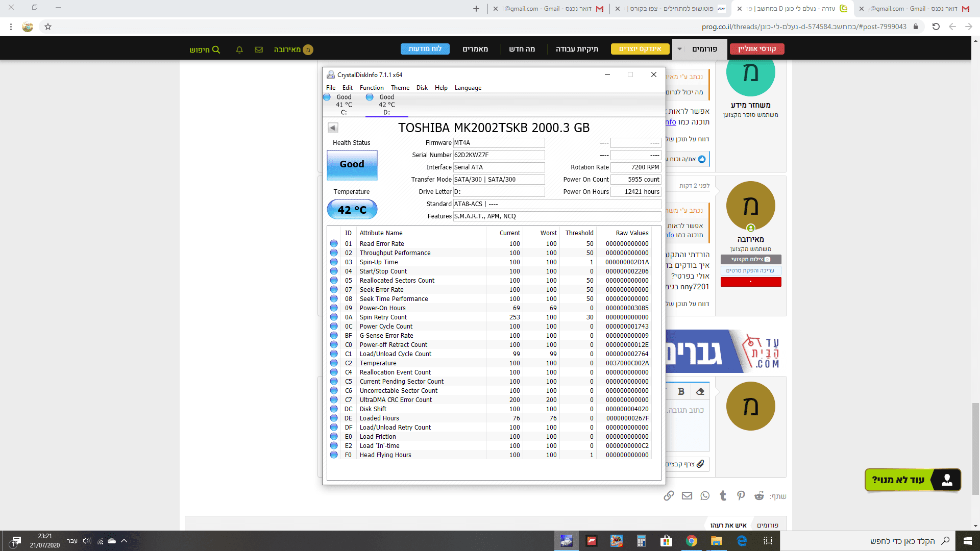
Task: Go to the מה חדש nav link
Action: tap(522, 49)
